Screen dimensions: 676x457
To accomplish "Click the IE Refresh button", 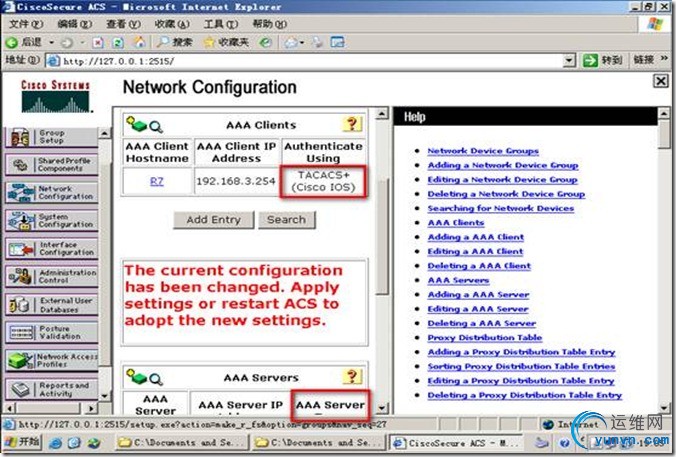I will pos(118,42).
